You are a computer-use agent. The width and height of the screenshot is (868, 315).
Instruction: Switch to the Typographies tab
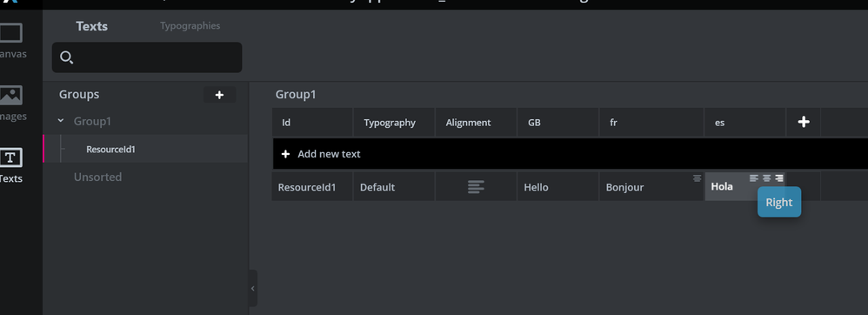click(190, 26)
